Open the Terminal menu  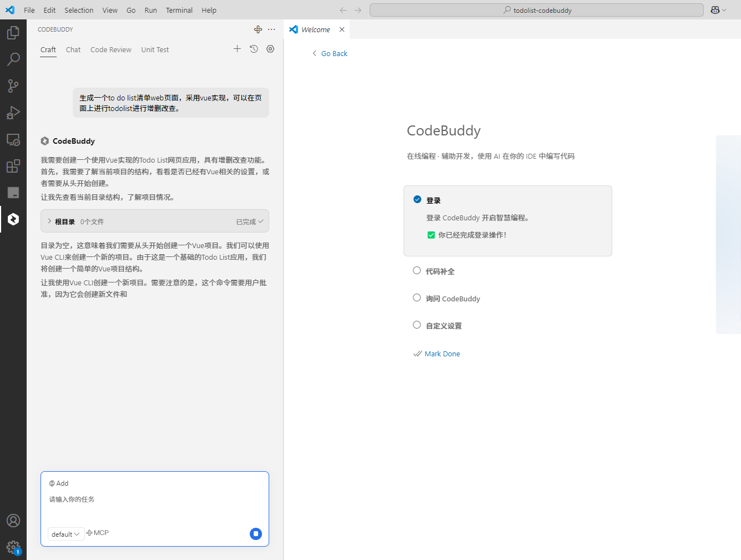tap(179, 10)
